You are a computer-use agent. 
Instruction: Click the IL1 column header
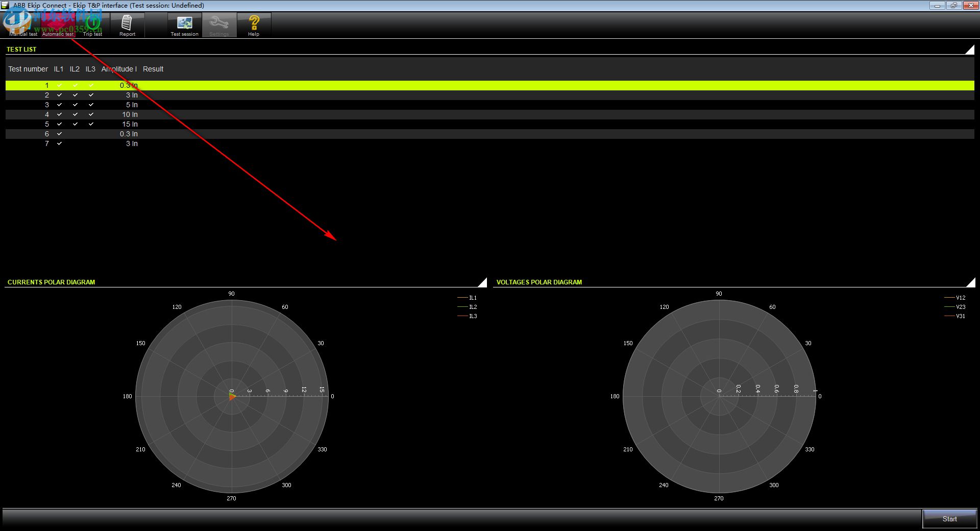point(59,69)
